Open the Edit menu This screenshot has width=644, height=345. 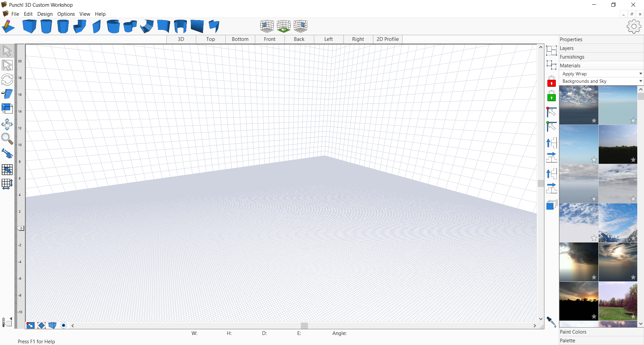tap(28, 14)
